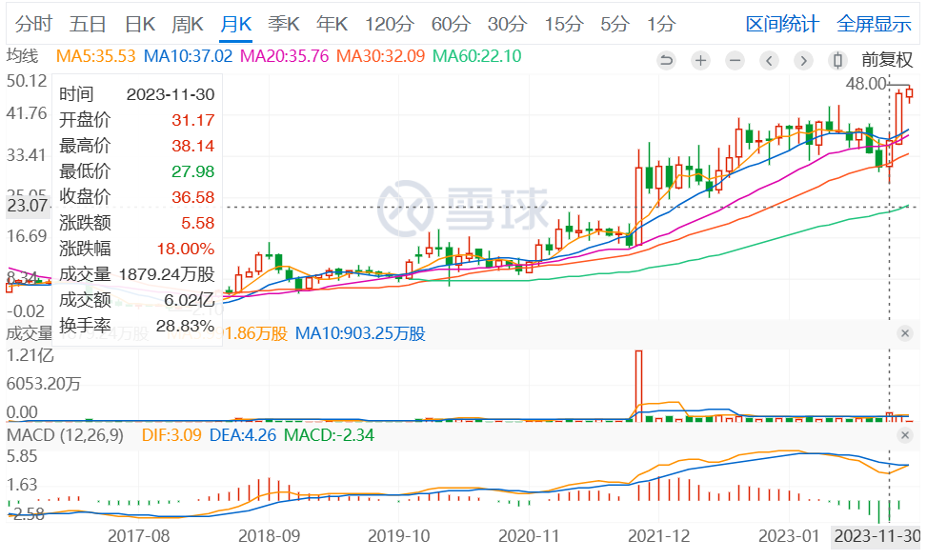
Task: Click the 2023-01 date label on axis
Action: tap(789, 536)
